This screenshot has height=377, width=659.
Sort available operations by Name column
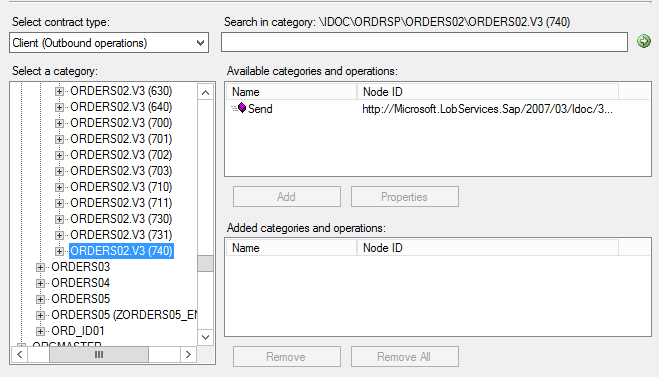pos(292,92)
